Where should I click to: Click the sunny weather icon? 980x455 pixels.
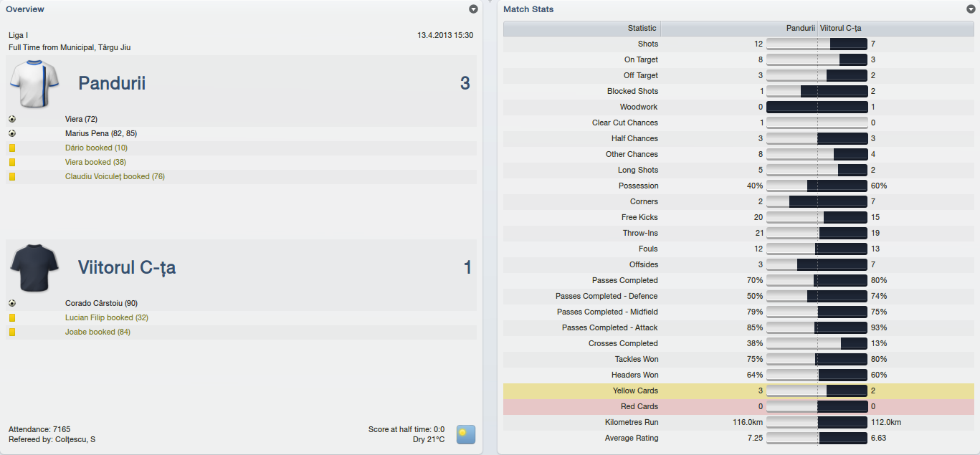coord(466,434)
